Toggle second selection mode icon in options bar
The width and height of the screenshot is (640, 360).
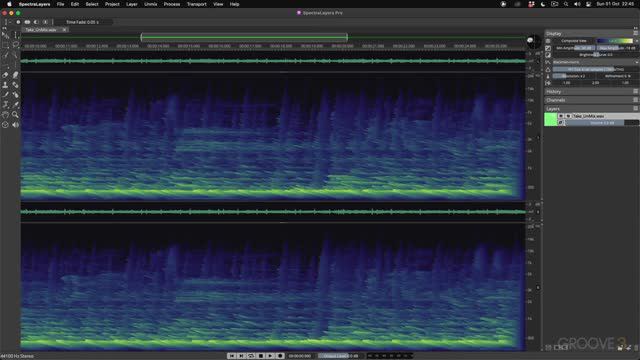click(27, 22)
